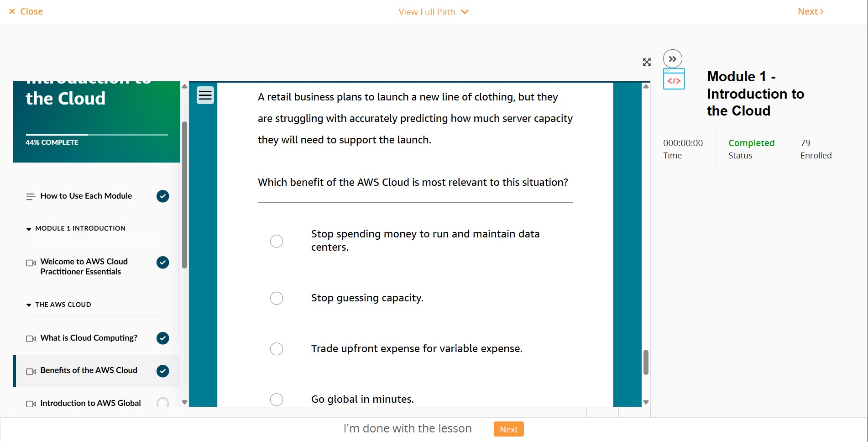868x442 pixels.
Task: Expand the View Full Path dropdown
Action: [434, 12]
